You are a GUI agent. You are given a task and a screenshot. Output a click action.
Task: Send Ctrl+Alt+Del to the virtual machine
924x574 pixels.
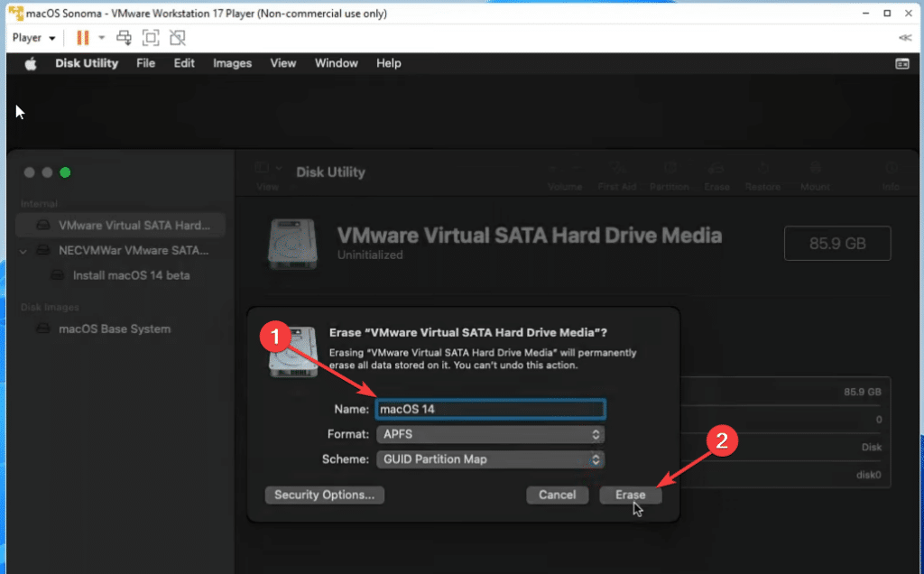click(x=124, y=38)
